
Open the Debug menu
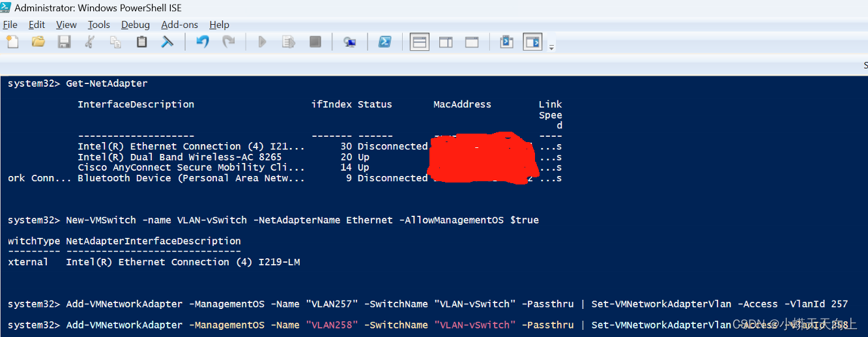pyautogui.click(x=136, y=25)
